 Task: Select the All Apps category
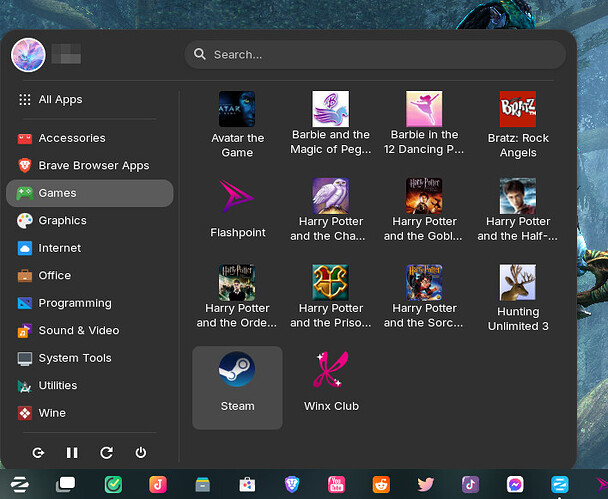[x=90, y=100]
